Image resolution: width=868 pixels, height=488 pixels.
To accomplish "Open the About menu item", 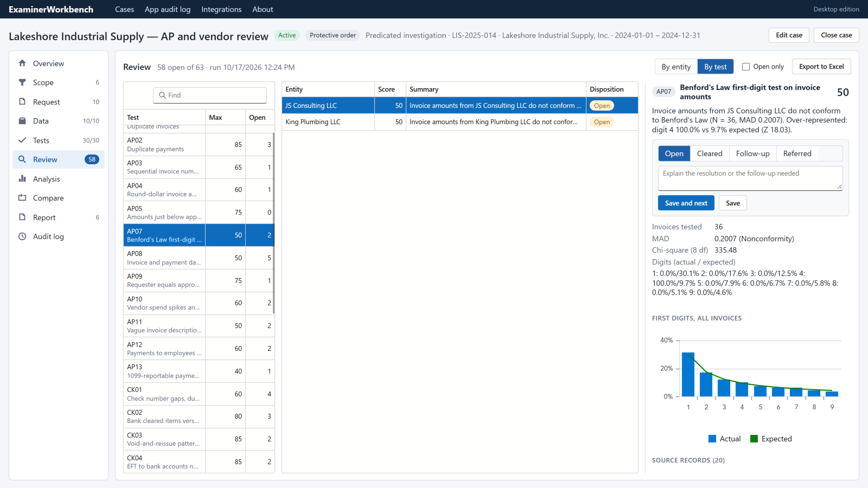I will coord(262,9).
